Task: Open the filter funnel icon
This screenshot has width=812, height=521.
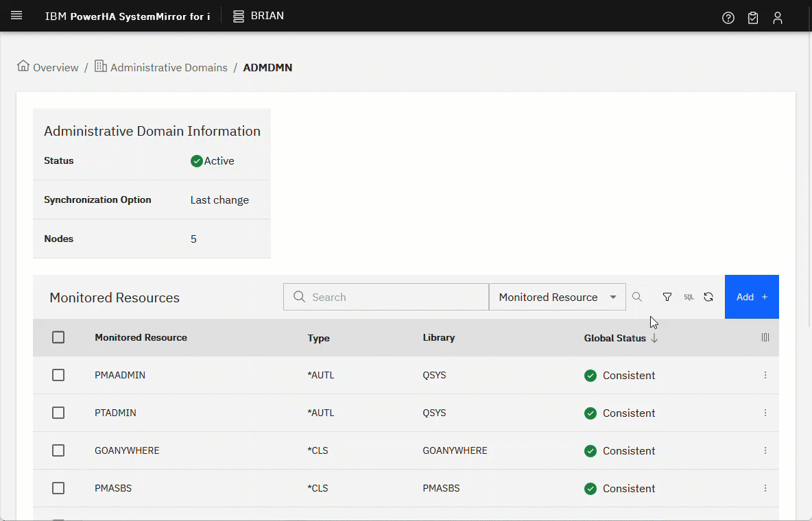Action: click(x=667, y=297)
